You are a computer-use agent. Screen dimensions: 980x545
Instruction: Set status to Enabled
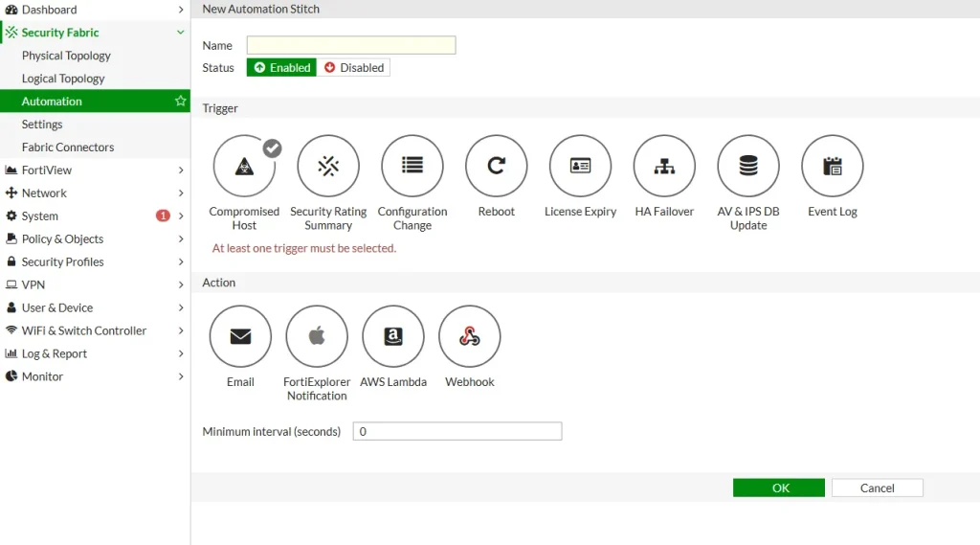point(281,68)
